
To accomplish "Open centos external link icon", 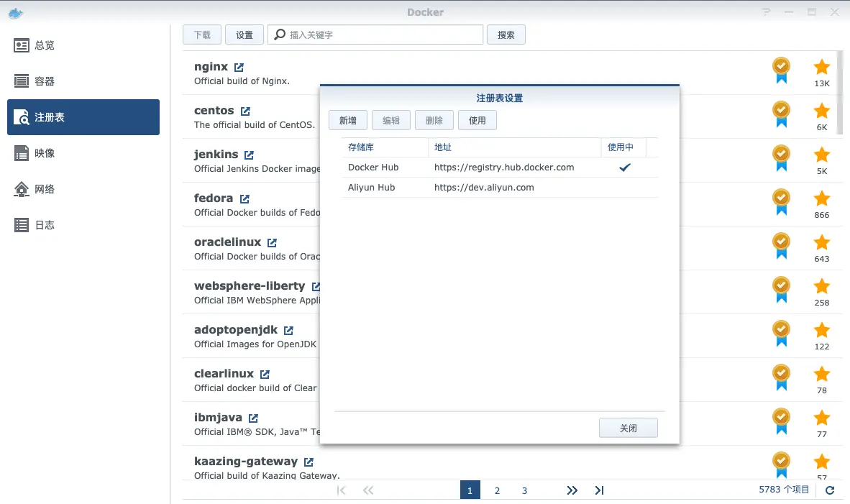I will point(245,111).
